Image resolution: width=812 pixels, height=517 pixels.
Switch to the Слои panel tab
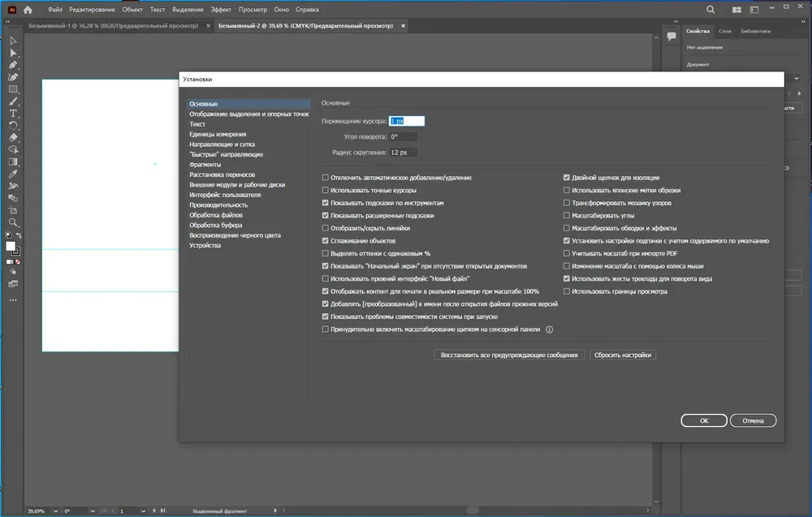724,31
